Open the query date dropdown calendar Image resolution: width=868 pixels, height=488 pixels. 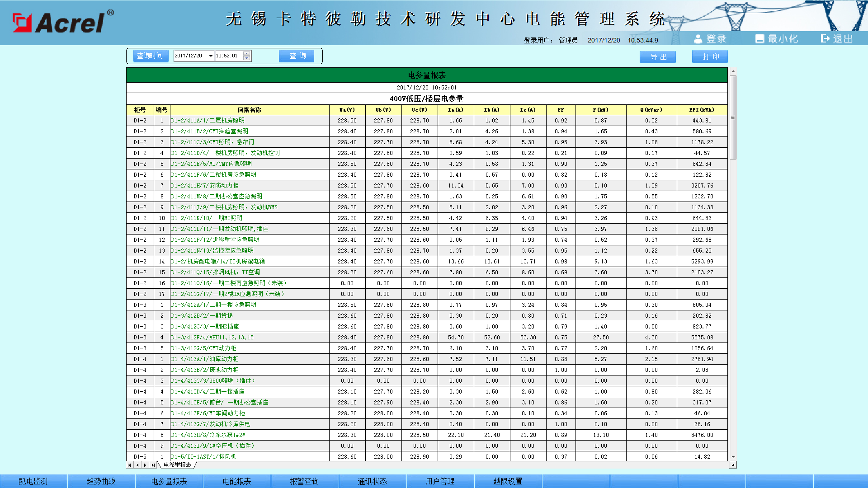pyautogui.click(x=211, y=56)
